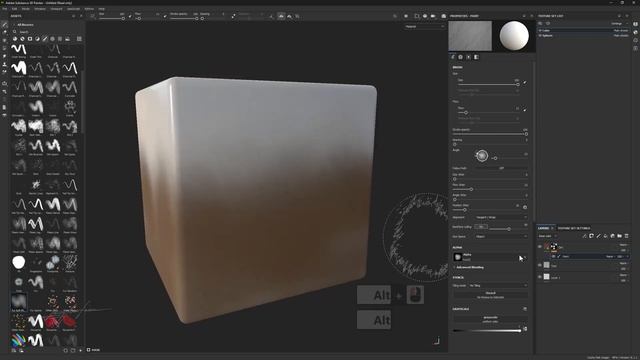Open blend mode dropdown of Paint effect
This screenshot has height=360, width=640.
tap(610, 256)
